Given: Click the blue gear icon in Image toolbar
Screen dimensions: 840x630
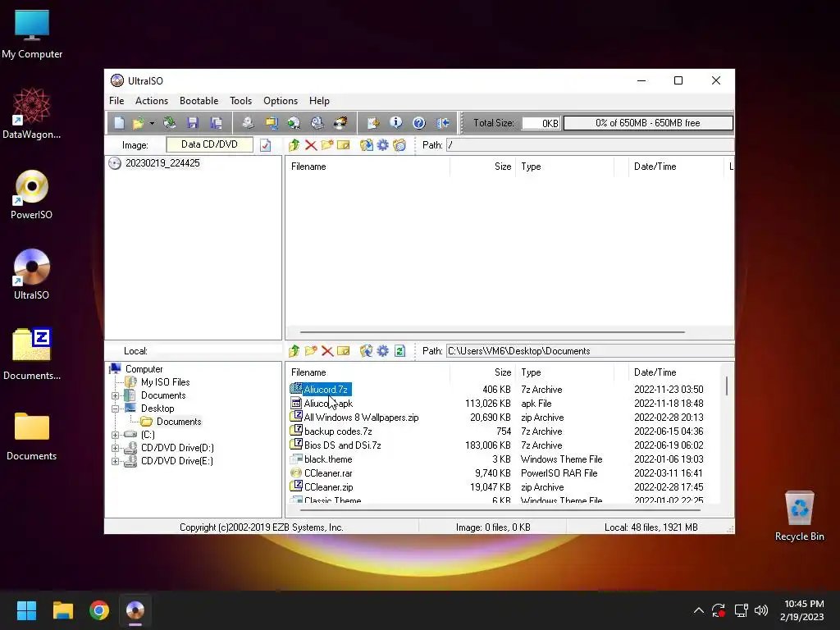Looking at the screenshot, I should pos(382,145).
